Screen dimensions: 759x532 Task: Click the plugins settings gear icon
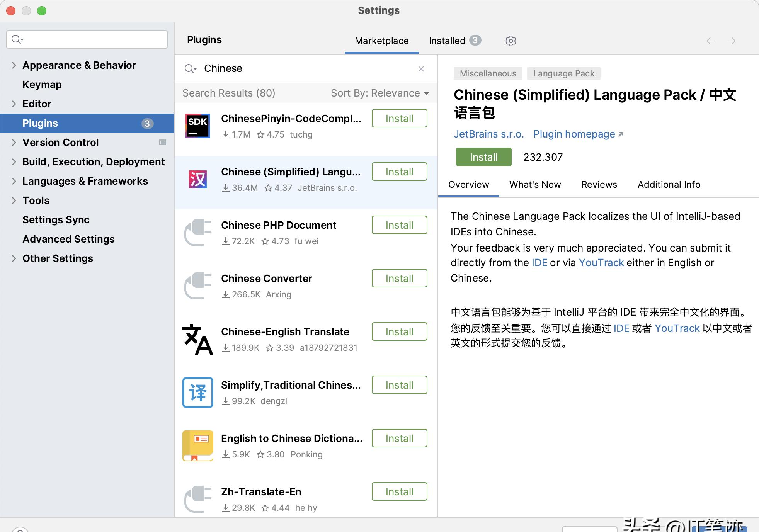[511, 41]
